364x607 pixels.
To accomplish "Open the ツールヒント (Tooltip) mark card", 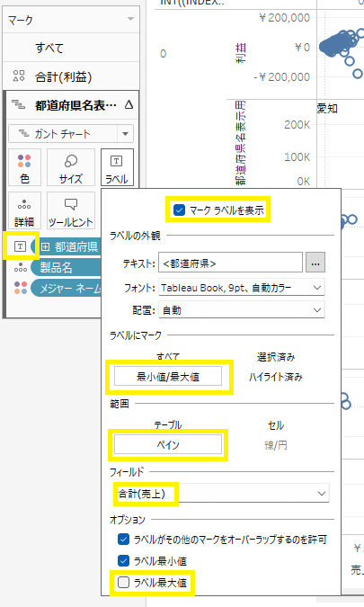I will tap(71, 210).
